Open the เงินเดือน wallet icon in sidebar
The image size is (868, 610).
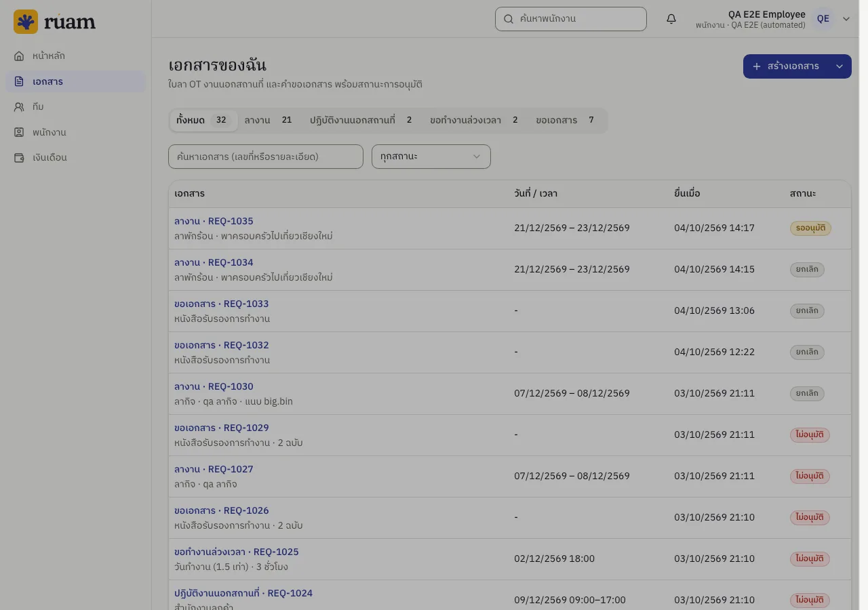19,157
